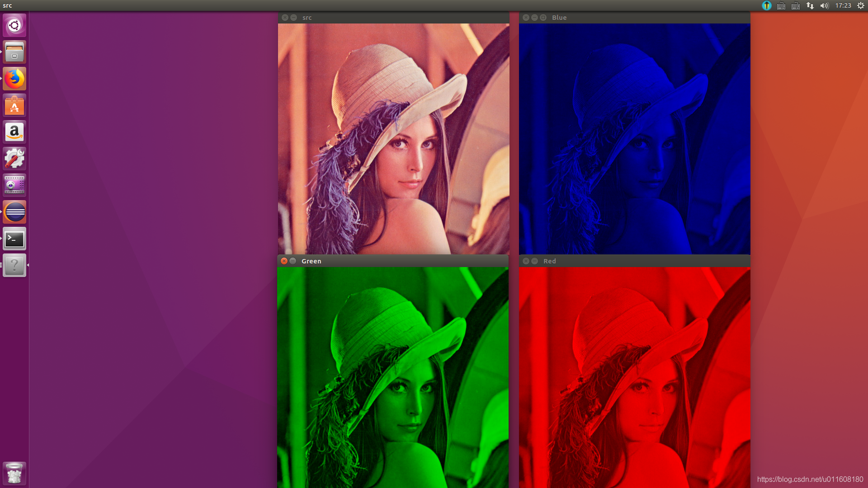868x488 pixels.
Task: Open the Ubuntu Dash launcher icon
Action: [x=14, y=25]
